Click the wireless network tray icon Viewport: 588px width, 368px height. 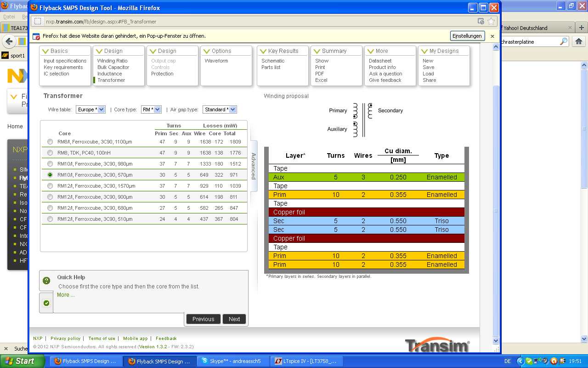(537, 361)
